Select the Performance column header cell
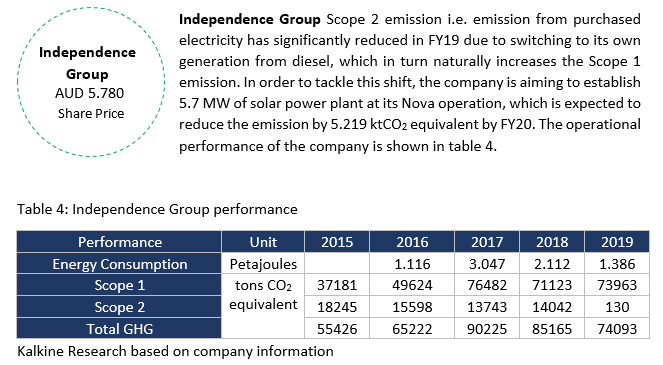Screen dimensions: 663x365 pyautogui.click(x=119, y=242)
